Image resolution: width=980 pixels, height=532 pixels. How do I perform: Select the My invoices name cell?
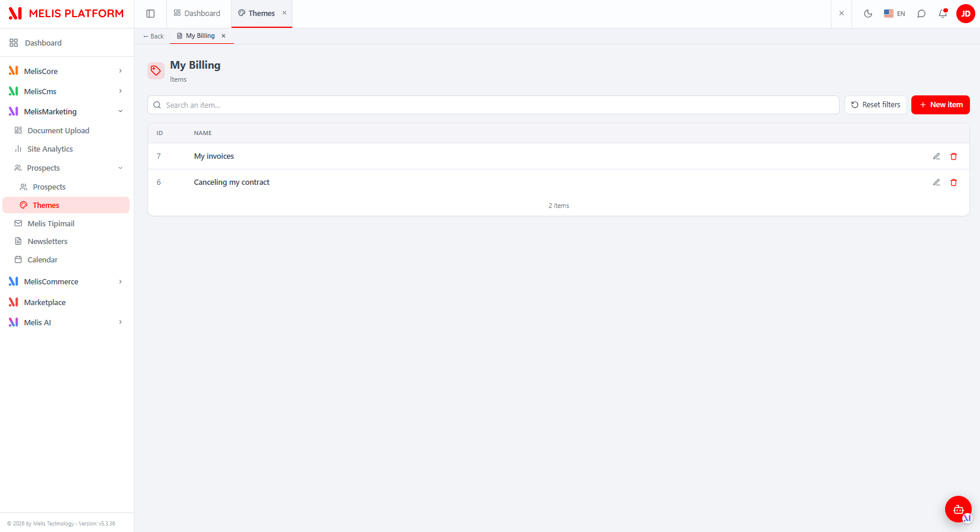click(214, 156)
